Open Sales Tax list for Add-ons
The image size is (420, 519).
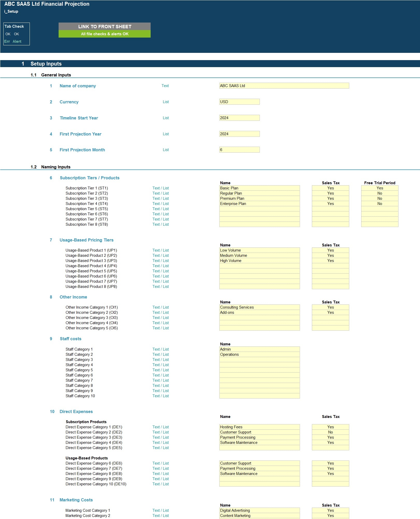[331, 312]
